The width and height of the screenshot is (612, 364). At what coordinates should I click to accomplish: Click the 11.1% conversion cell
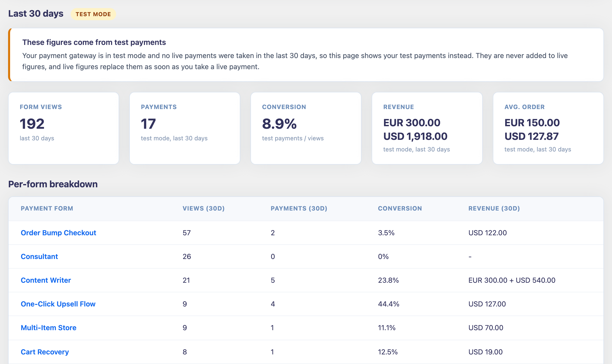[x=387, y=328]
